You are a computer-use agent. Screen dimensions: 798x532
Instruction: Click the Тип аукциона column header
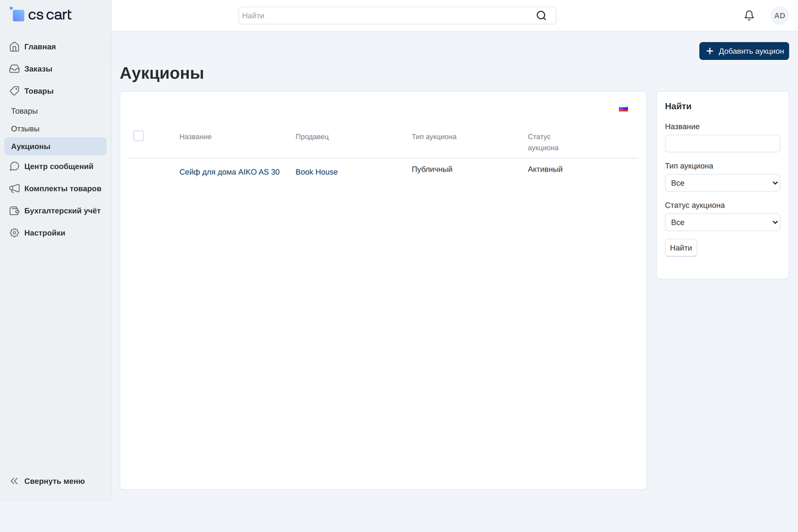tap(434, 136)
